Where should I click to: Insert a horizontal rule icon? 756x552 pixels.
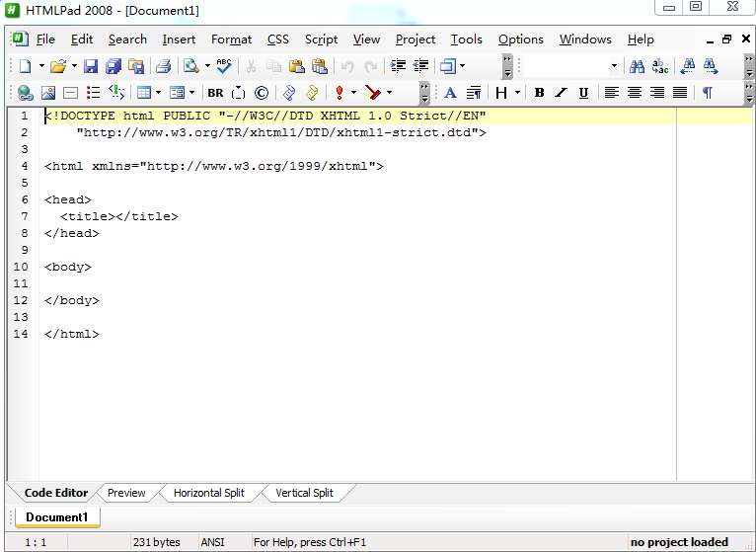click(71, 93)
